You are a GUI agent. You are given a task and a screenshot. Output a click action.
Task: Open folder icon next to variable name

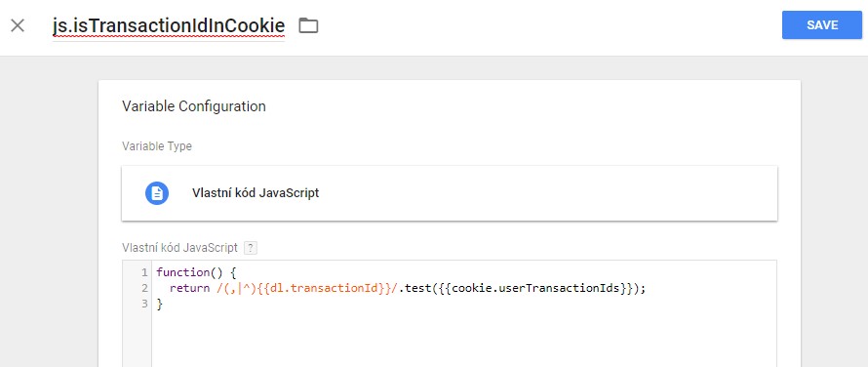(308, 25)
